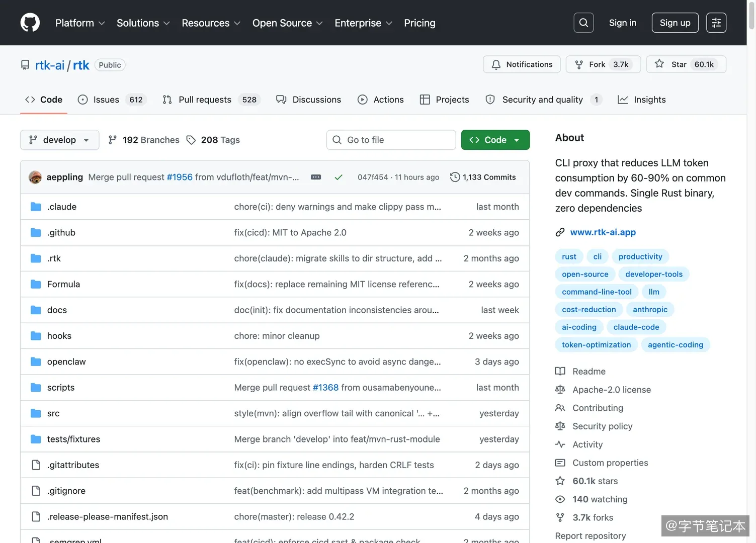This screenshot has width=756, height=543.
Task: Click the 3.7k forks icon in sidebar
Action: (x=560, y=517)
